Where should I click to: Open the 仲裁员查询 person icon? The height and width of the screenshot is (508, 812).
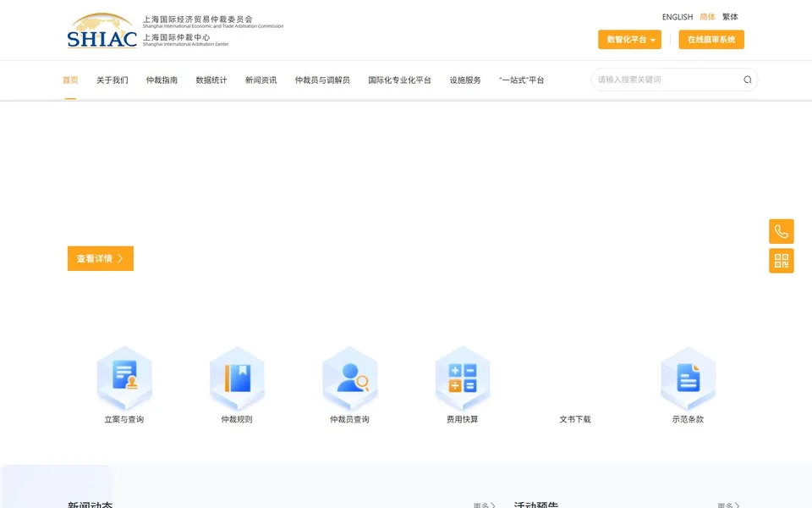350,378
